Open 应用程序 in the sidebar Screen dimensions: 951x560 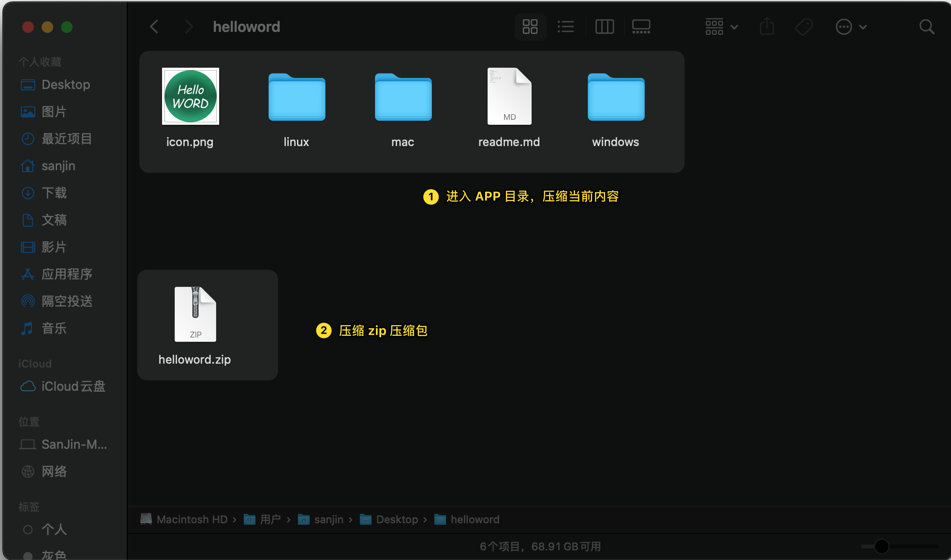66,274
